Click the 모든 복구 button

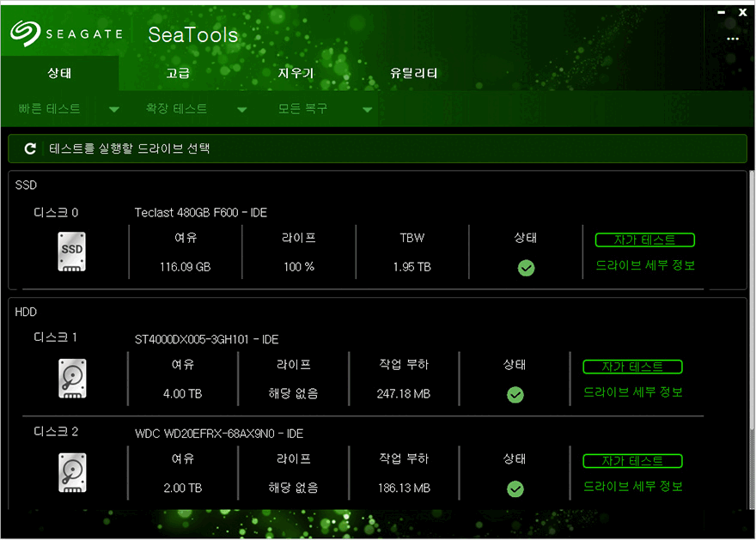302,109
